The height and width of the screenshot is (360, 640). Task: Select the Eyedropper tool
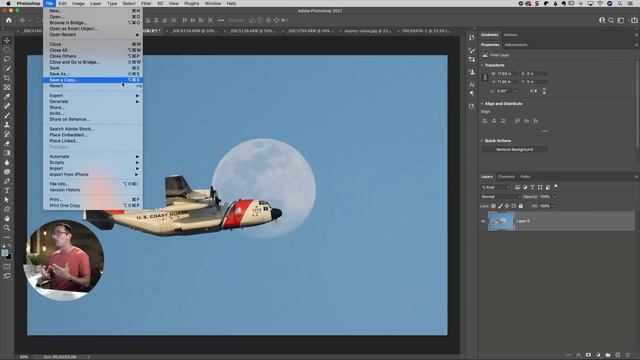7,97
